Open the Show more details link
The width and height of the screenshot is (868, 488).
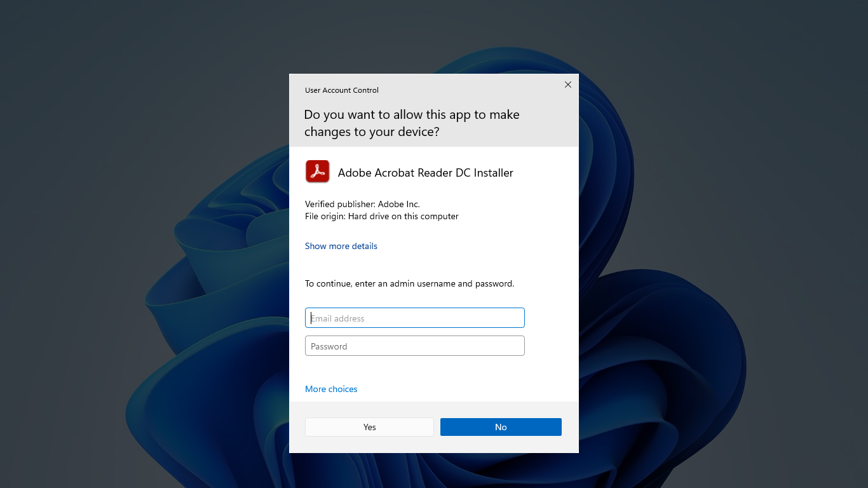pyautogui.click(x=341, y=246)
